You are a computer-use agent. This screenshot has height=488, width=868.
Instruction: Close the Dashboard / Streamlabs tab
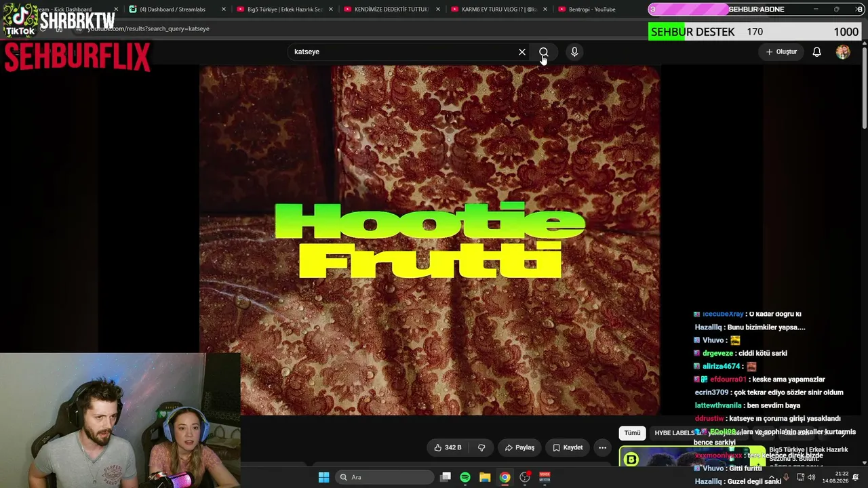pos(224,9)
